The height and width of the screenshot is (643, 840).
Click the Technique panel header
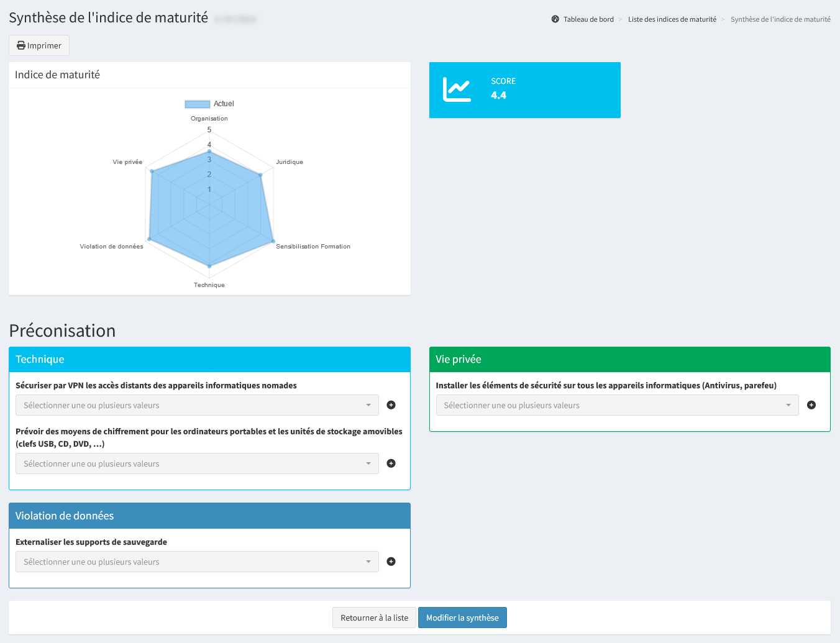[209, 360]
